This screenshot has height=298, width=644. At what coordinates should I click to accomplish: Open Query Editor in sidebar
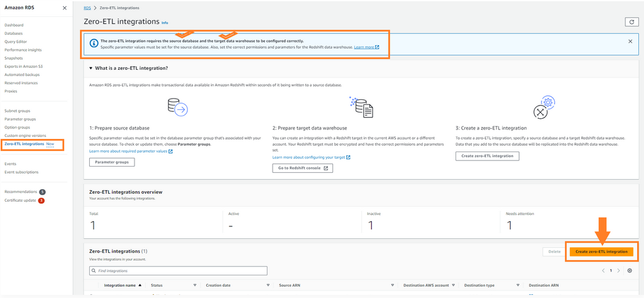(15, 41)
